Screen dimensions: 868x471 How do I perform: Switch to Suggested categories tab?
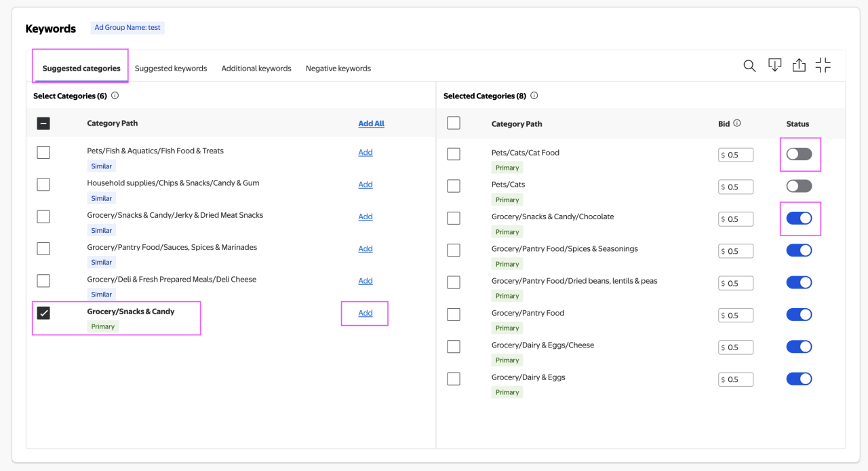pos(81,68)
